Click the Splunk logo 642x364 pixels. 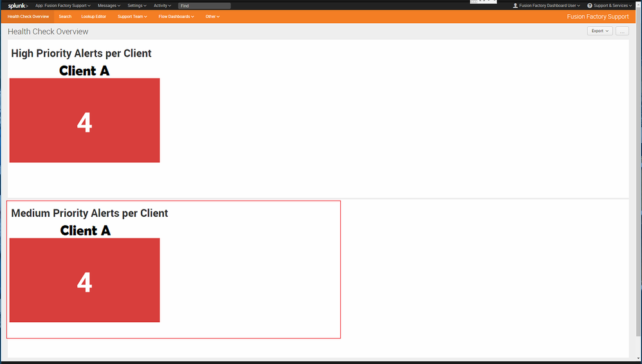(17, 5)
